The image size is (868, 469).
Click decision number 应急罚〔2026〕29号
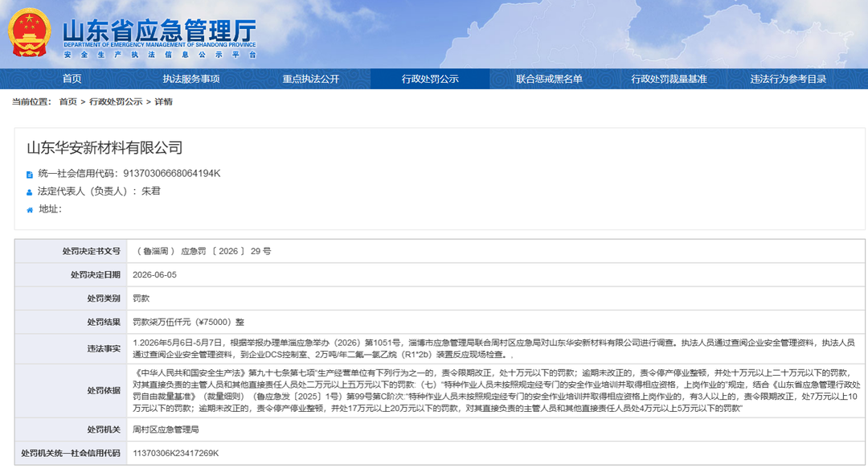[x=226, y=251]
